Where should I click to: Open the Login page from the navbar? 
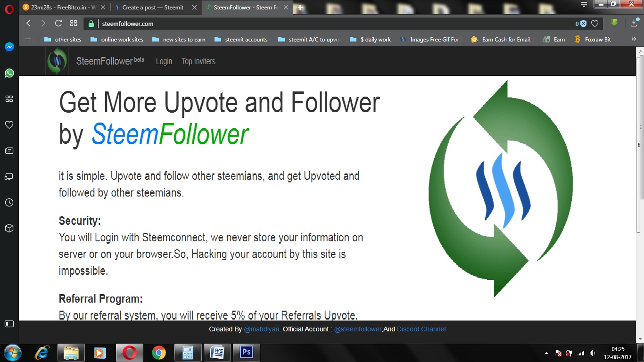[x=164, y=61]
